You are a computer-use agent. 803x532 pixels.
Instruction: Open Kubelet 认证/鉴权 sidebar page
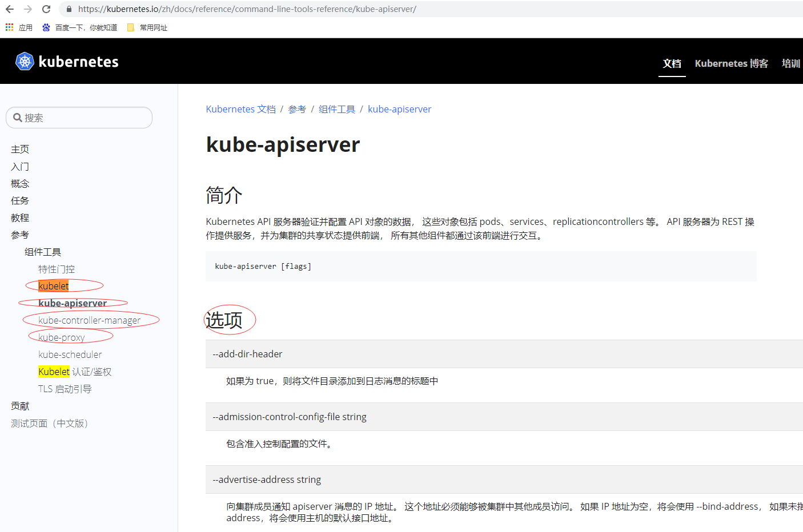click(x=75, y=372)
